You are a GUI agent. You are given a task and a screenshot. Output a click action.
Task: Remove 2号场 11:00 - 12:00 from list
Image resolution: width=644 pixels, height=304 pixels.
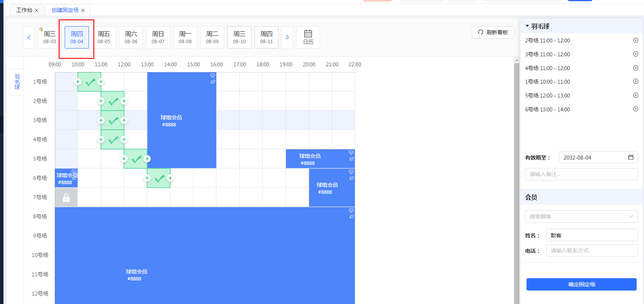click(x=636, y=40)
